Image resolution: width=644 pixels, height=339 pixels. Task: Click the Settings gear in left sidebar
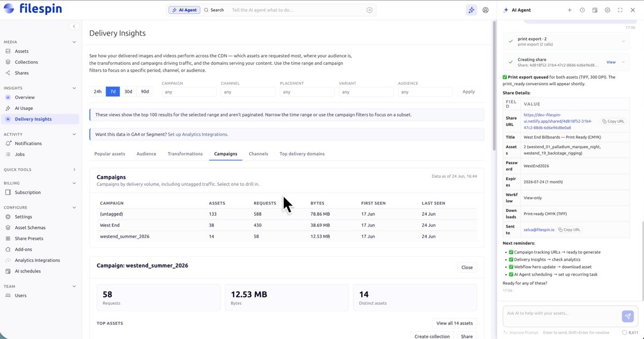click(8, 217)
